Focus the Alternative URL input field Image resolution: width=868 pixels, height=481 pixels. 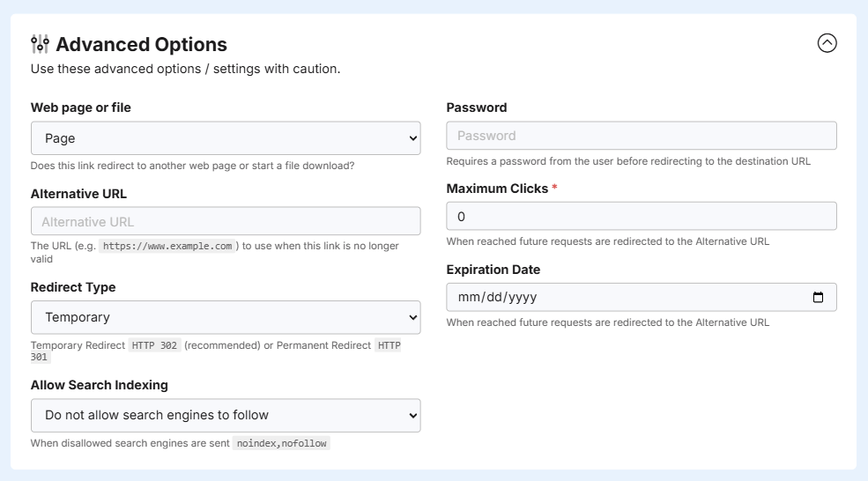tap(226, 221)
